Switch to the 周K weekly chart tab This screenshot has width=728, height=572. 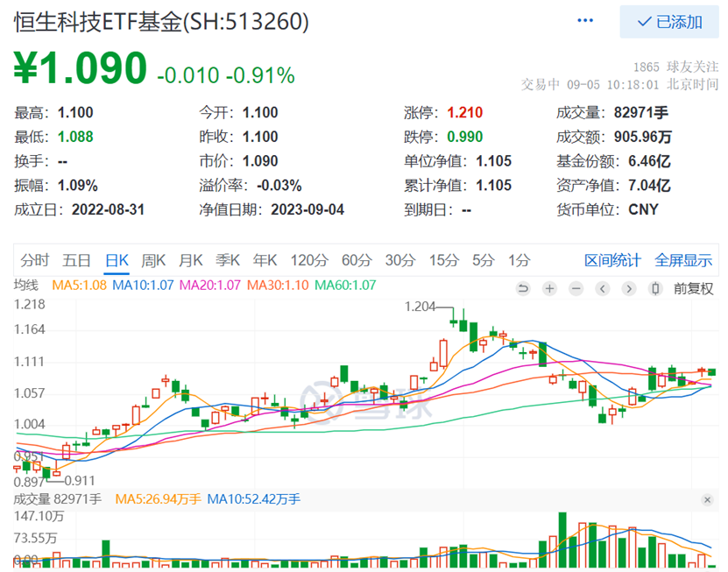click(154, 260)
